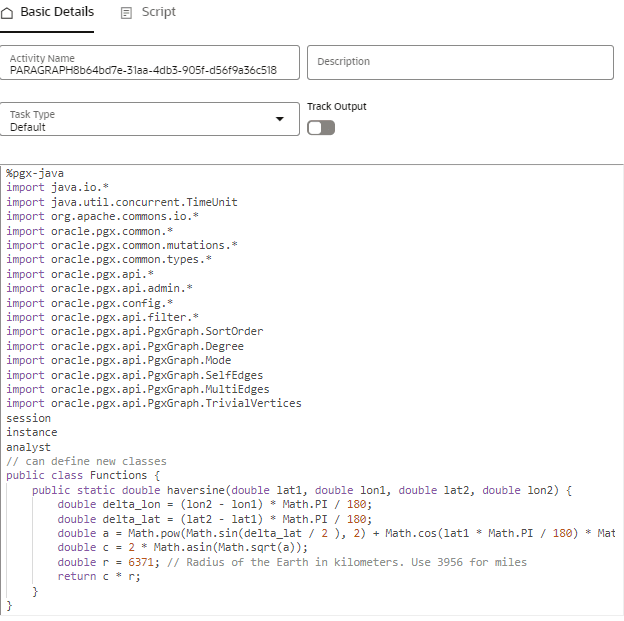The height and width of the screenshot is (621, 624).
Task: Click the import org.apache.commons.io.* line
Action: point(102,217)
